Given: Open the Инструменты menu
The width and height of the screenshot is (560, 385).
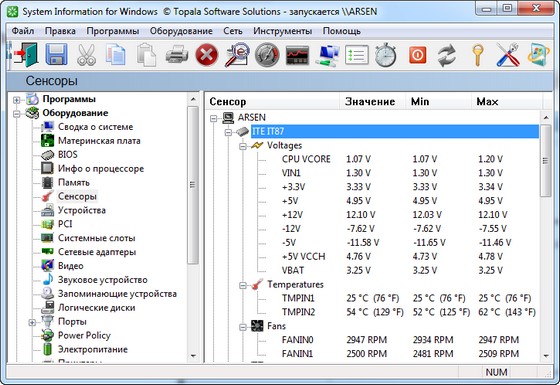Looking at the screenshot, I should [x=282, y=31].
